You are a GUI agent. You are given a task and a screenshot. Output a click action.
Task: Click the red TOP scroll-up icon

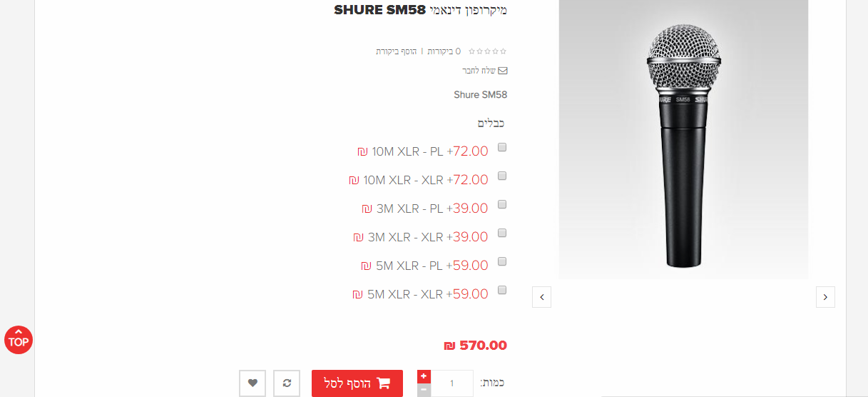tap(19, 340)
